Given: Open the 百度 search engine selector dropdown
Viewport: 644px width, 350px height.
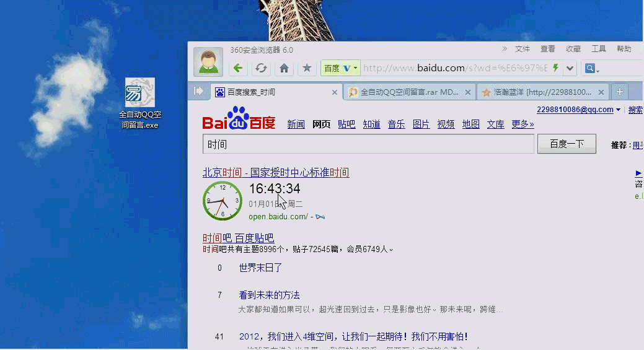Looking at the screenshot, I should [x=340, y=68].
